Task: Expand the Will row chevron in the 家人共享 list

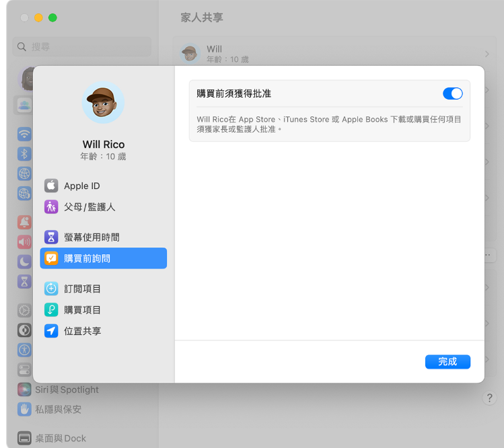Action: pos(487,54)
